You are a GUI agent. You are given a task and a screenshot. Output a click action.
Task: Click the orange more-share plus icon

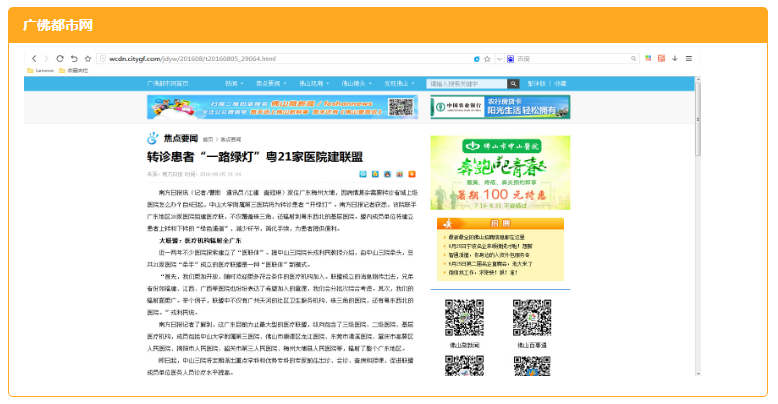coord(412,174)
